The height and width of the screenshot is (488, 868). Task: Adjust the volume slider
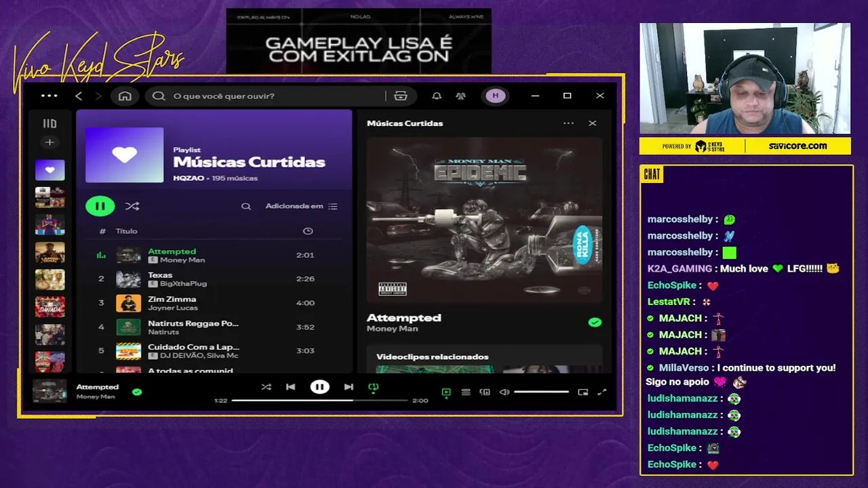541,392
